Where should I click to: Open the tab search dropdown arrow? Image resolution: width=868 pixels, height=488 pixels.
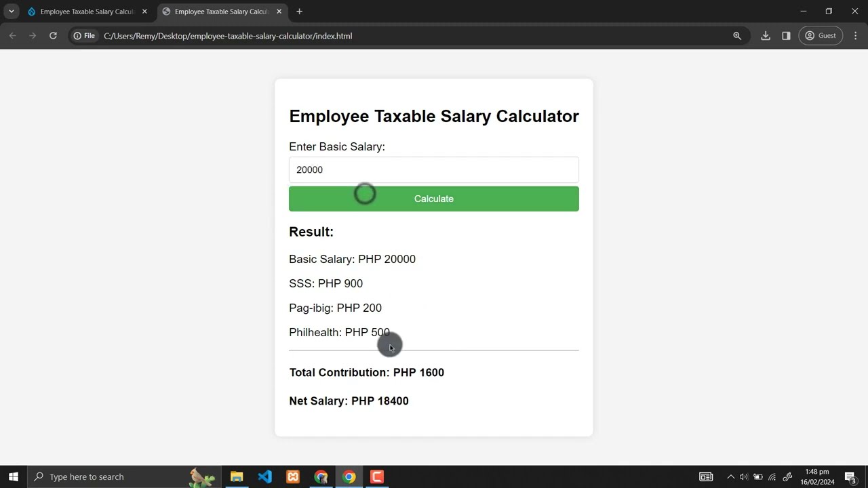[x=12, y=12]
